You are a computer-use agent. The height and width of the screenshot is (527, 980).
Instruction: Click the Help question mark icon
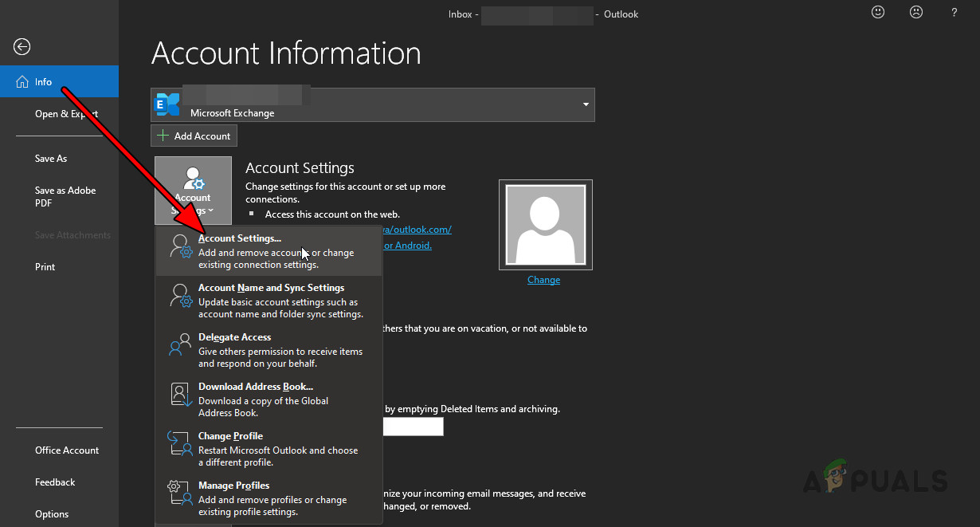(x=954, y=12)
